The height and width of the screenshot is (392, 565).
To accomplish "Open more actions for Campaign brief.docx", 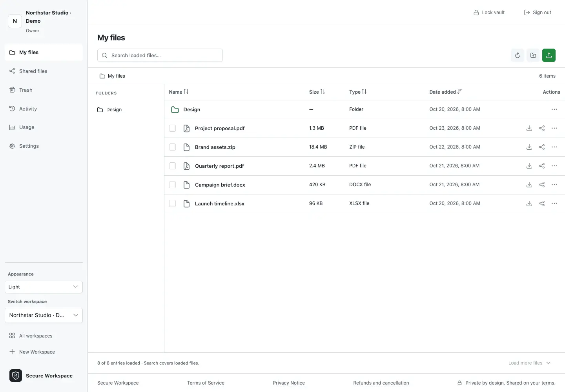I will [554, 185].
